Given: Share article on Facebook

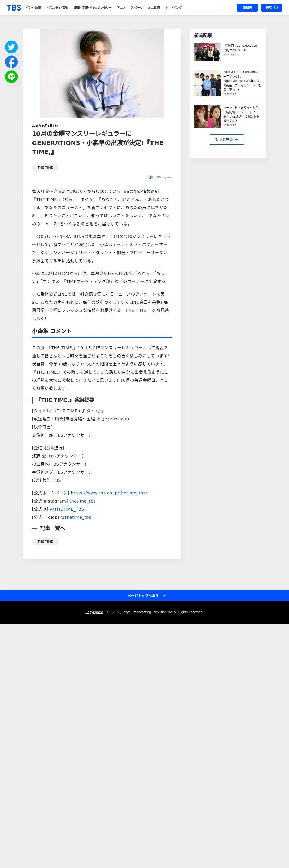Looking at the screenshot, I should click(11, 62).
